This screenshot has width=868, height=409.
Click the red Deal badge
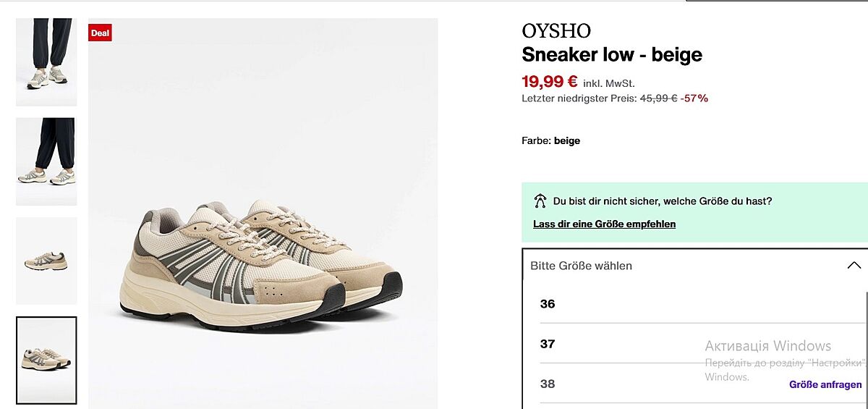(x=100, y=33)
